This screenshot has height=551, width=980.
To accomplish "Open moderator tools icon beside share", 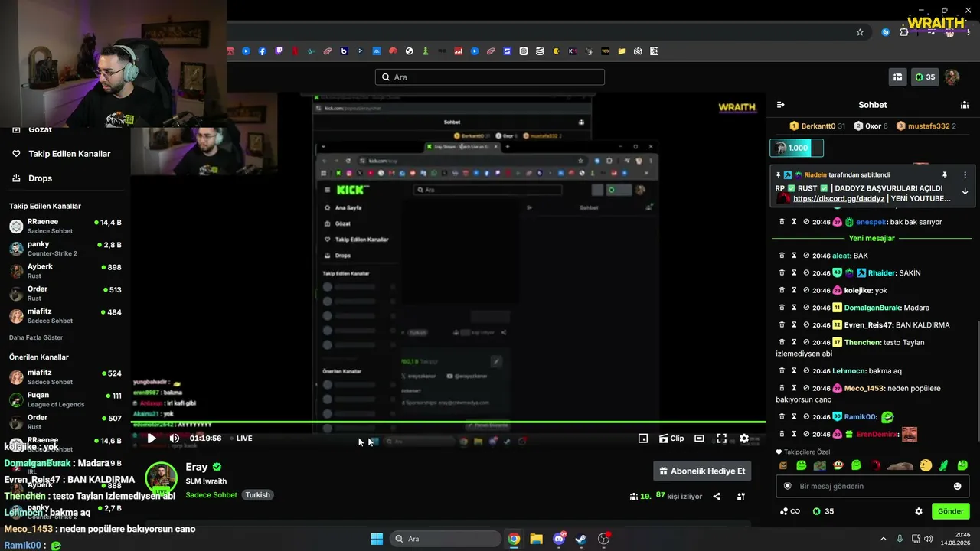I will [x=741, y=497].
